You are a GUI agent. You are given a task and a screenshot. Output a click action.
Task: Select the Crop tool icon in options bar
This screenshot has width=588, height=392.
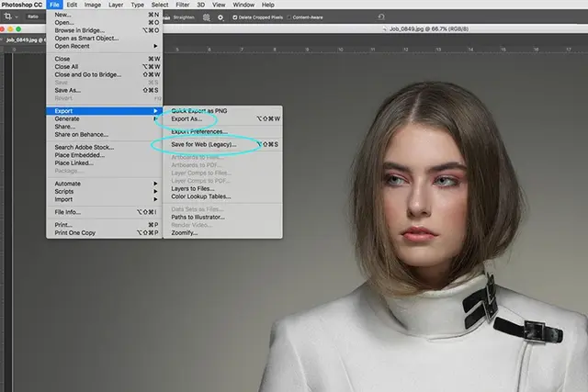click(x=8, y=17)
